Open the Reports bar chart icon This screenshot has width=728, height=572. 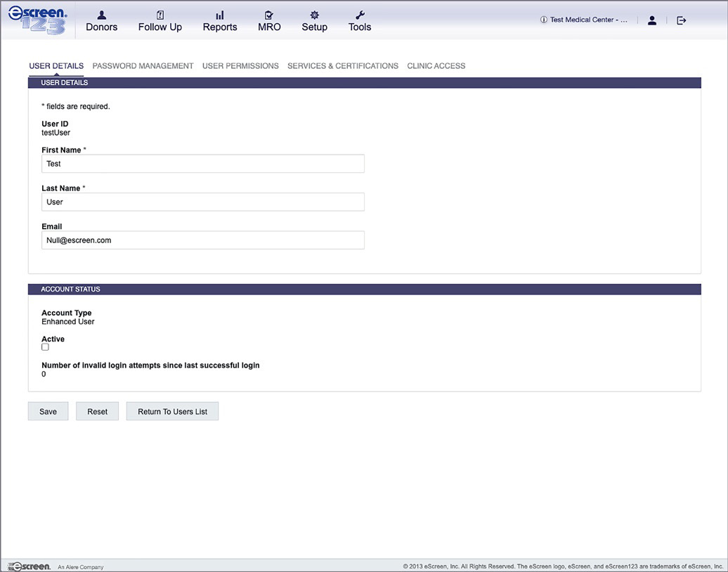[220, 15]
